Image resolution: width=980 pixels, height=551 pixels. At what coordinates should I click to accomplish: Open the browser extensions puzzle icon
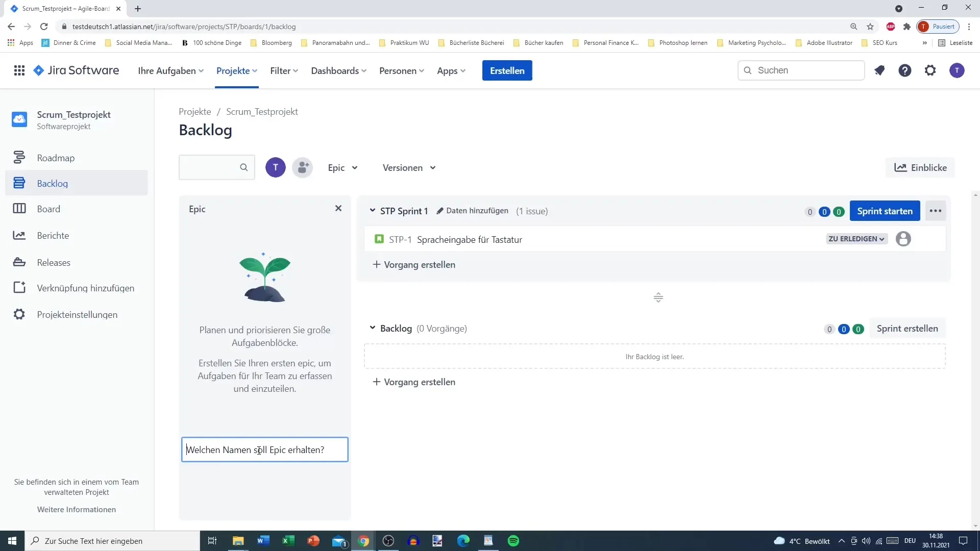pyautogui.click(x=907, y=27)
